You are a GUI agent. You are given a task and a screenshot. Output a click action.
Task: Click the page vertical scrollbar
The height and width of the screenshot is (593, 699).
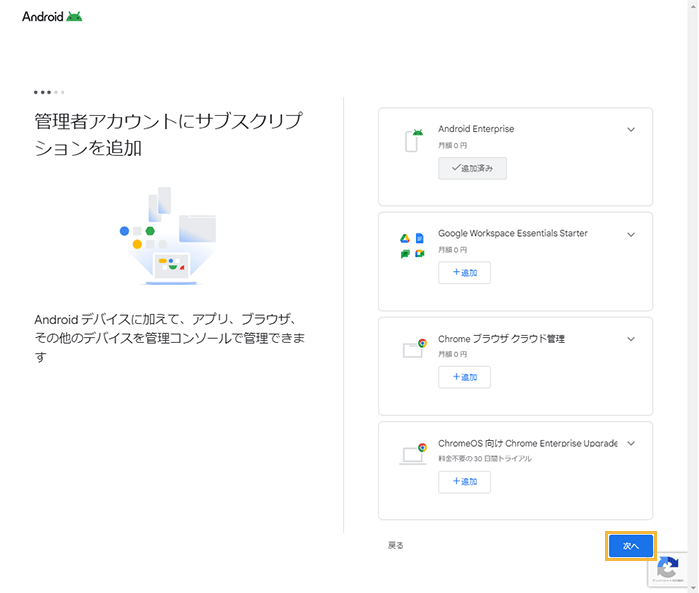[x=693, y=294]
